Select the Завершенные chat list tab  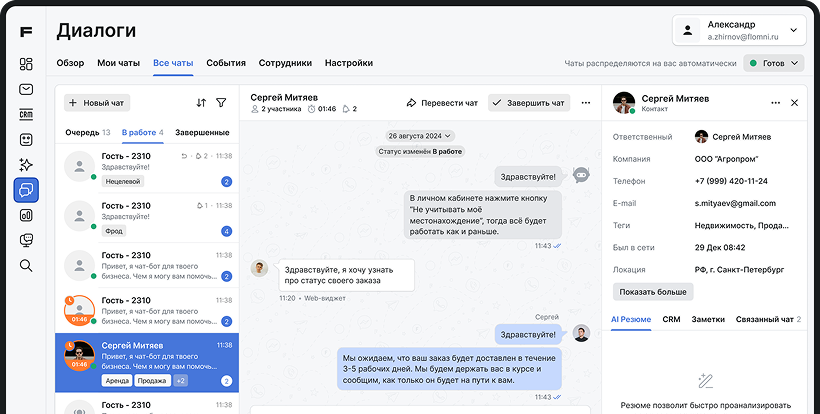pyautogui.click(x=202, y=132)
